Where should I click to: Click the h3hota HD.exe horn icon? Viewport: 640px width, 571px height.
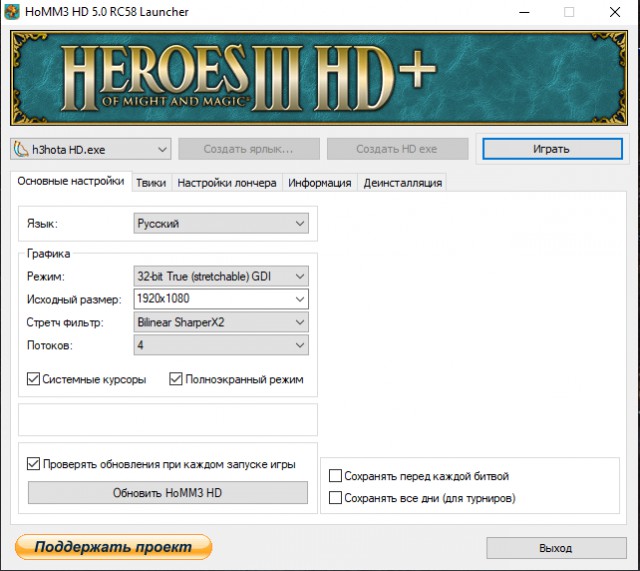20,149
